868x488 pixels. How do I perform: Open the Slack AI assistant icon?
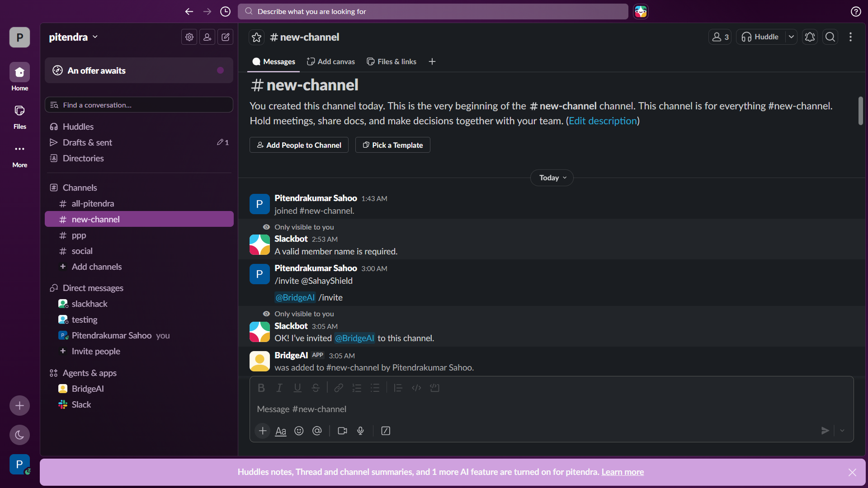(x=641, y=12)
